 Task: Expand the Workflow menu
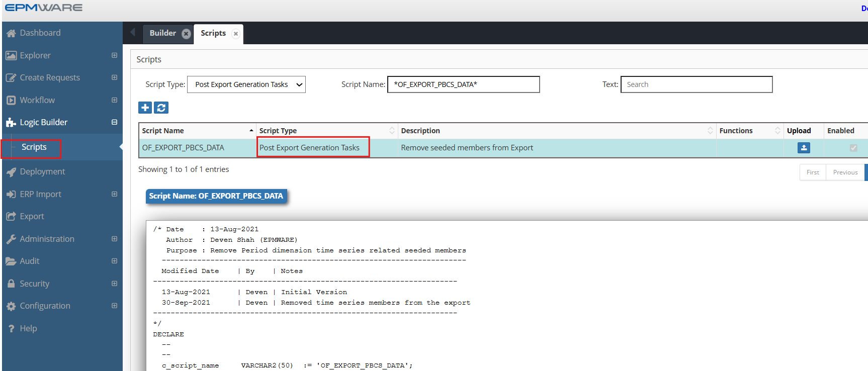coord(114,100)
